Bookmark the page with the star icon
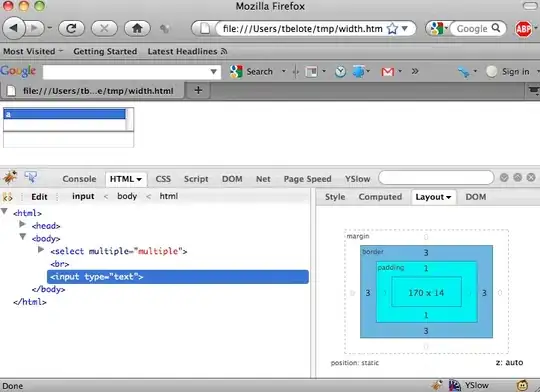 [392, 29]
